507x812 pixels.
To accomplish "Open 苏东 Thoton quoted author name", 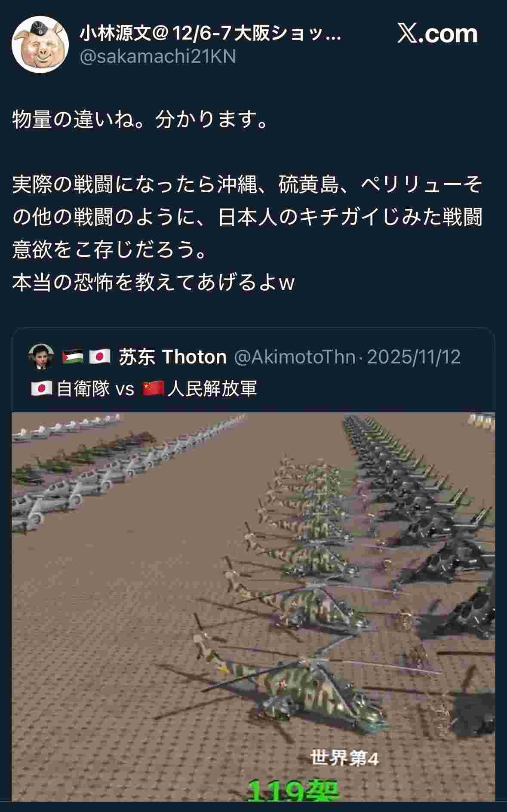I will [x=172, y=357].
